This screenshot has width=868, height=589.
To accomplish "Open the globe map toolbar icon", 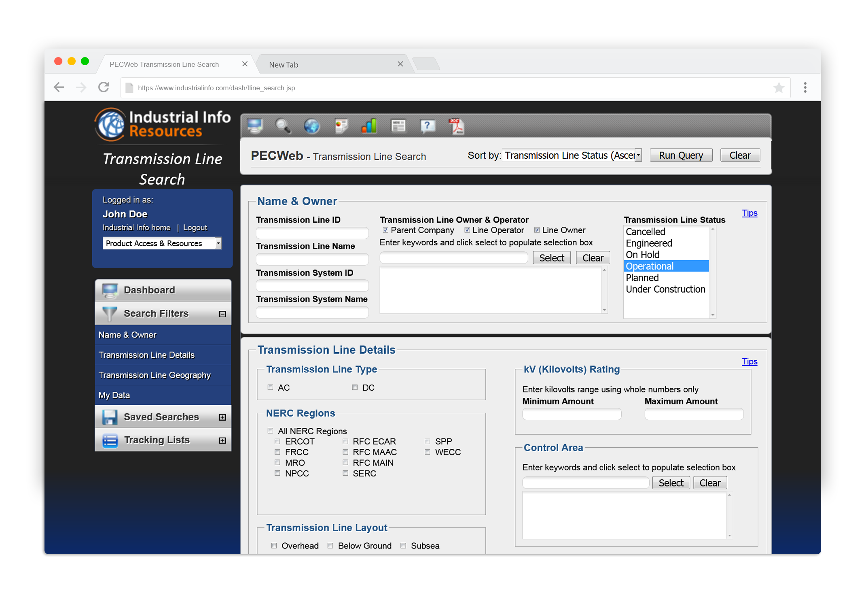I will pyautogui.click(x=312, y=126).
